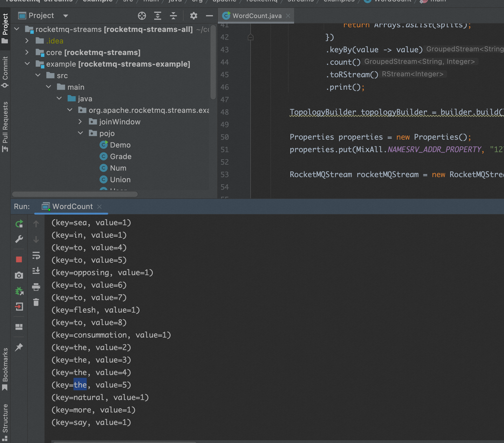
Task: Toggle scroll to end of console
Action: coord(36,271)
